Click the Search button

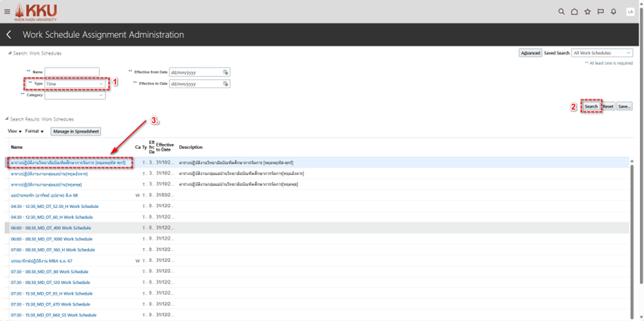click(x=591, y=107)
